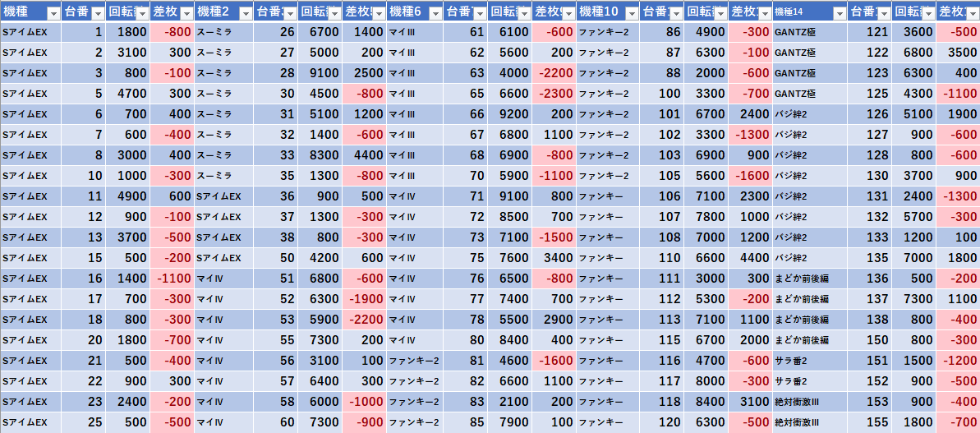Select the -900 cell in machine 60's row
980x433 pixels.
click(x=365, y=422)
